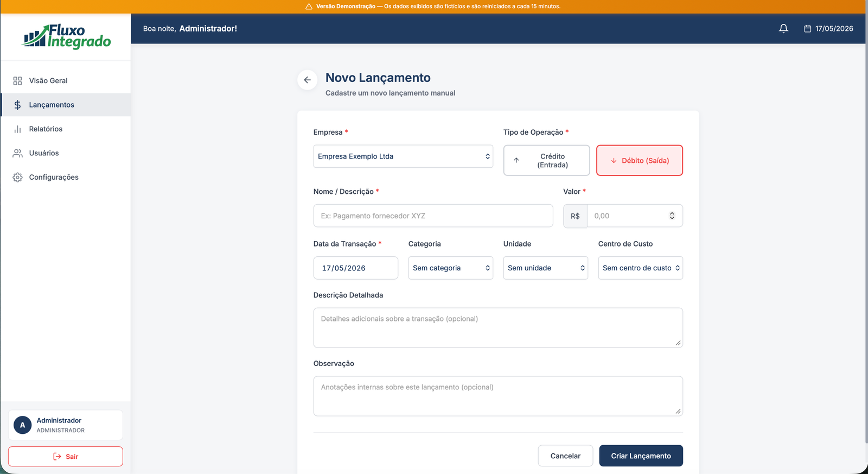Click the Administrador user card

pos(66,425)
